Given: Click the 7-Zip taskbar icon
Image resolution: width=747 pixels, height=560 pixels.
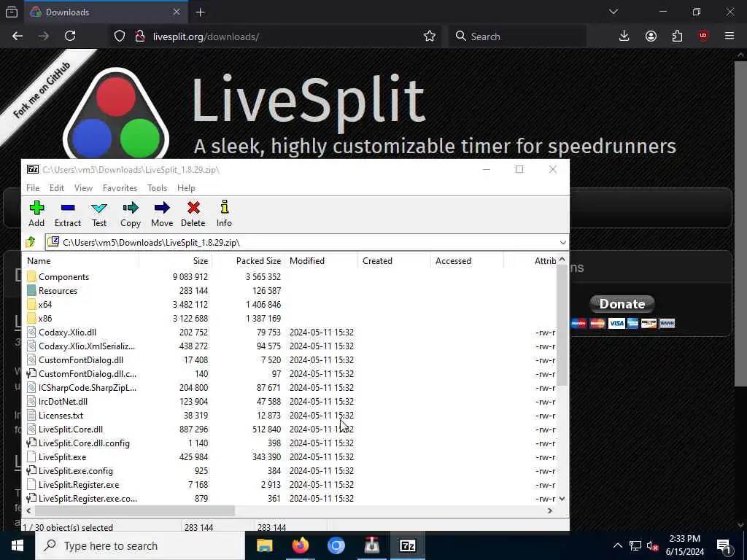Looking at the screenshot, I should [x=407, y=545].
